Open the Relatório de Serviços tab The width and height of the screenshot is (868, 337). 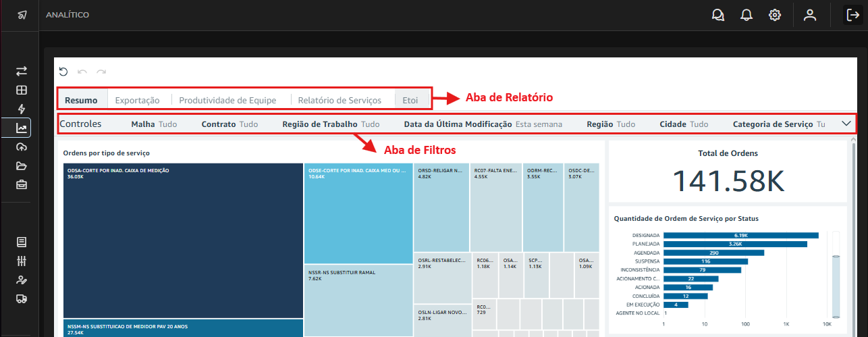[x=340, y=100]
